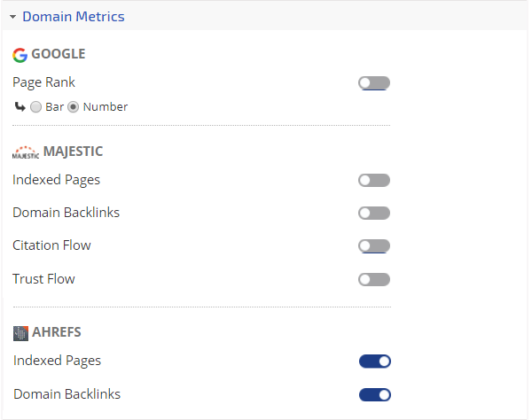Select the Bar radio option
The width and height of the screenshot is (532, 420).
tap(35, 107)
